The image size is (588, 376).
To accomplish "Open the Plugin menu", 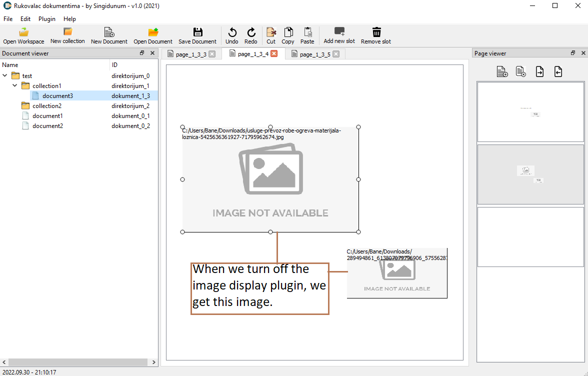I will [46, 19].
